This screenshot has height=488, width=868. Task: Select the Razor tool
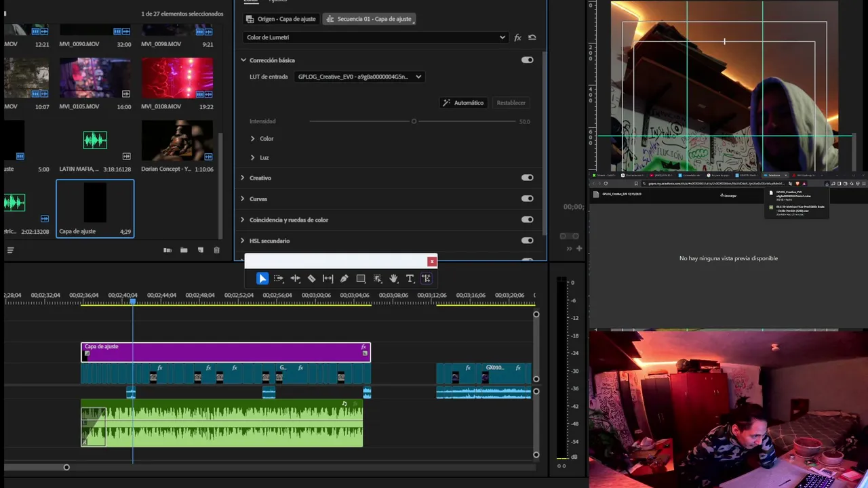pos(311,279)
